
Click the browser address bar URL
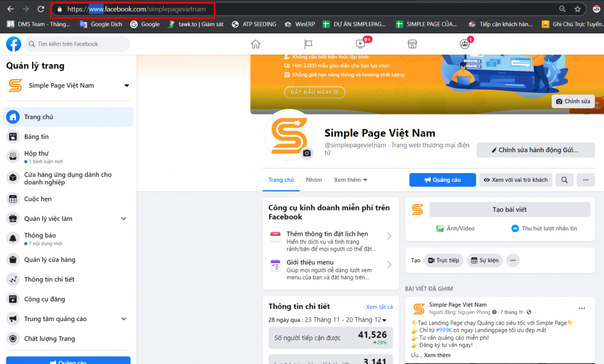coord(136,9)
